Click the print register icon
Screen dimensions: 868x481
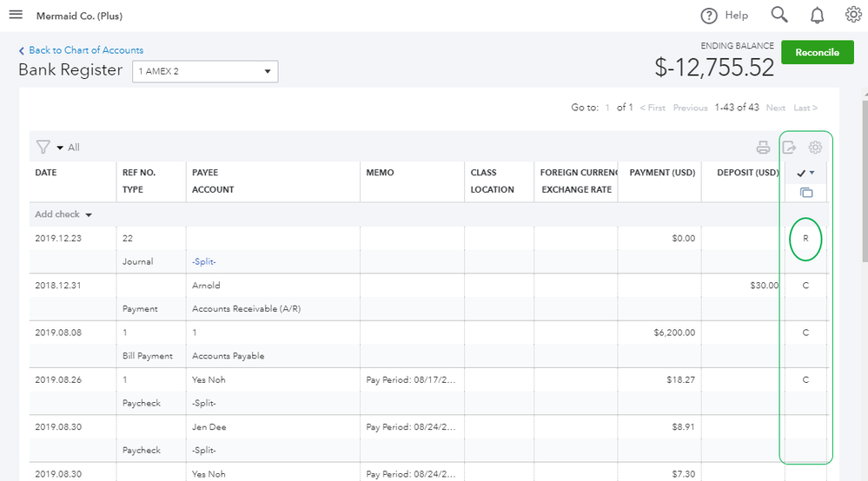pos(763,148)
